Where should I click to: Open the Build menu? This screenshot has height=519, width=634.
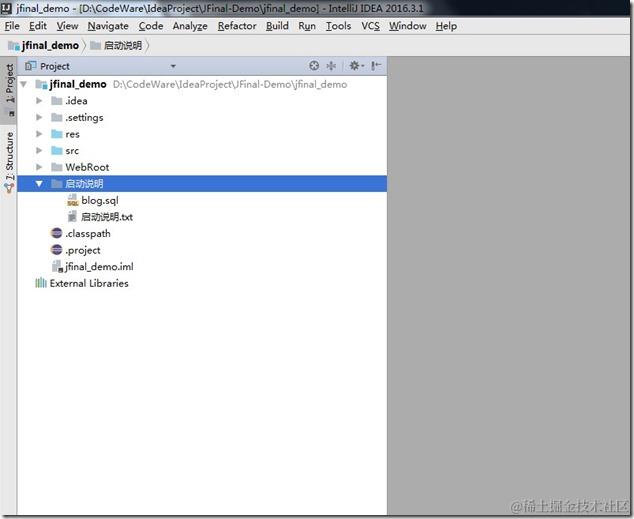tap(277, 26)
